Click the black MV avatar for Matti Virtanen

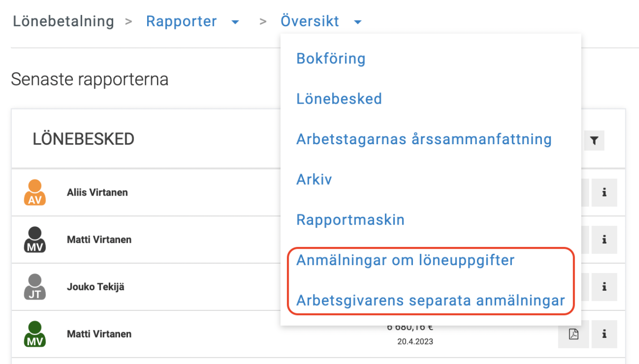(35, 239)
